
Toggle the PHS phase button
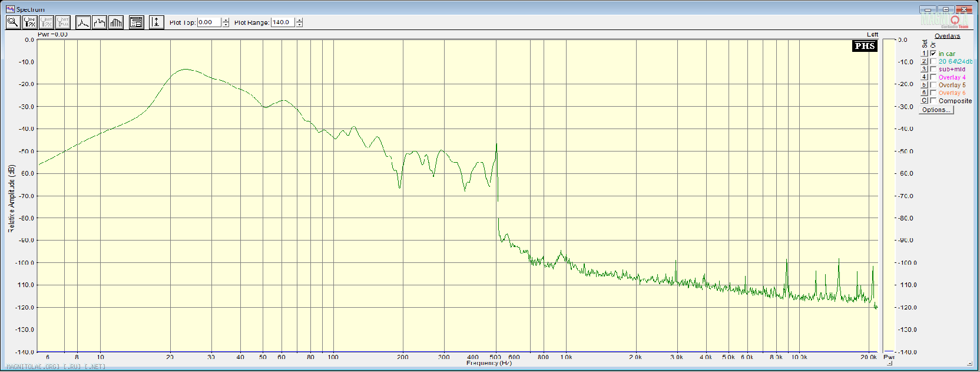pyautogui.click(x=865, y=46)
